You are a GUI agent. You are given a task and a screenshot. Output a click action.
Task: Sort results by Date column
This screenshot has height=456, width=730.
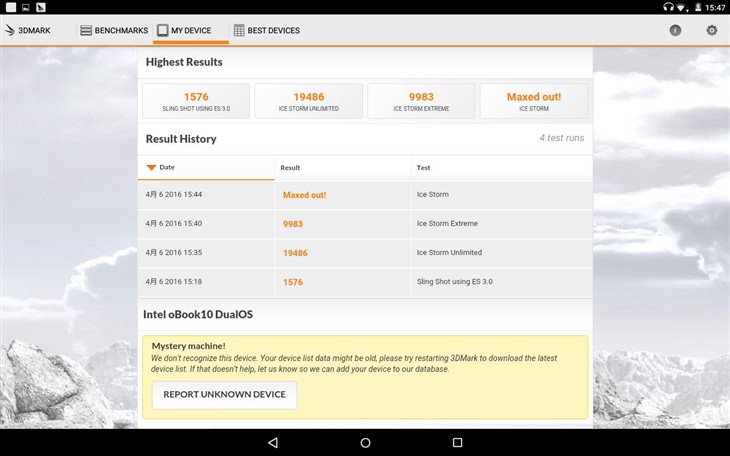pyautogui.click(x=206, y=168)
